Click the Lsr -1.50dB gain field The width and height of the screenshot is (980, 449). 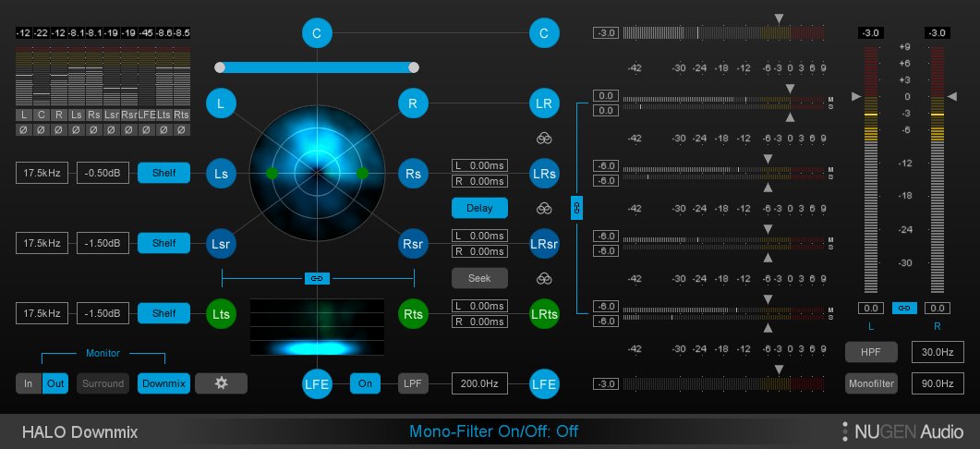coord(103,243)
